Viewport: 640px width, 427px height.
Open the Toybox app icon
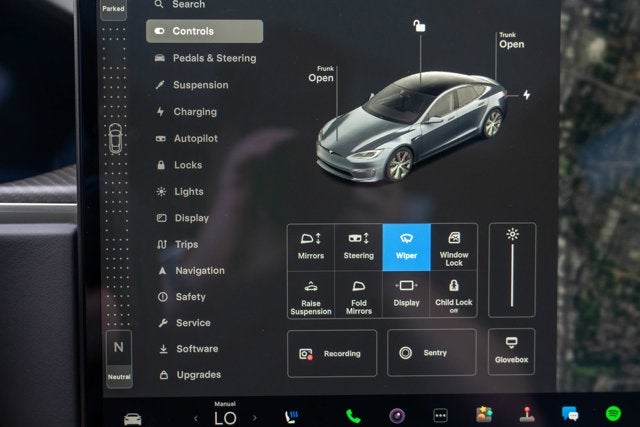click(x=484, y=414)
